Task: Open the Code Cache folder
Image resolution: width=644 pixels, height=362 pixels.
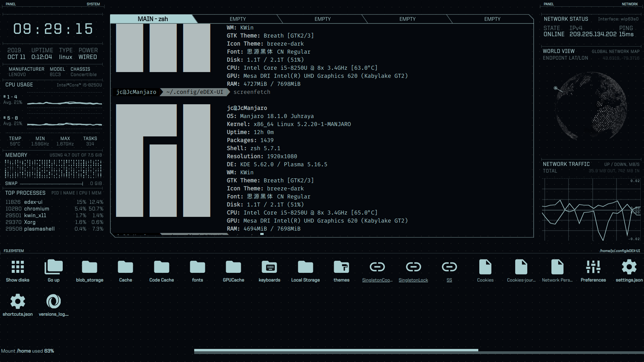Action: pos(162,267)
